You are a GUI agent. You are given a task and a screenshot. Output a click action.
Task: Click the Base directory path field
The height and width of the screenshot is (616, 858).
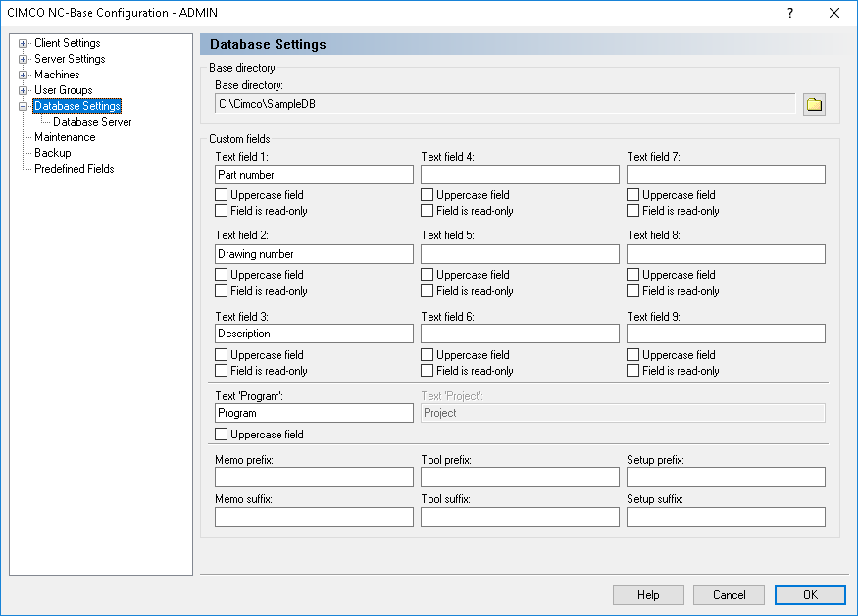[505, 104]
